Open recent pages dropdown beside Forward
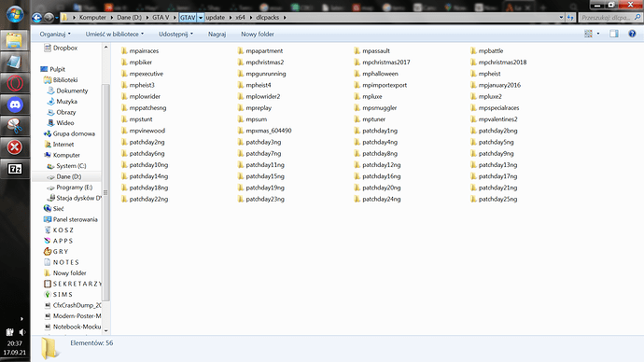Image resolution: width=644 pixels, height=362 pixels. pyautogui.click(x=57, y=17)
